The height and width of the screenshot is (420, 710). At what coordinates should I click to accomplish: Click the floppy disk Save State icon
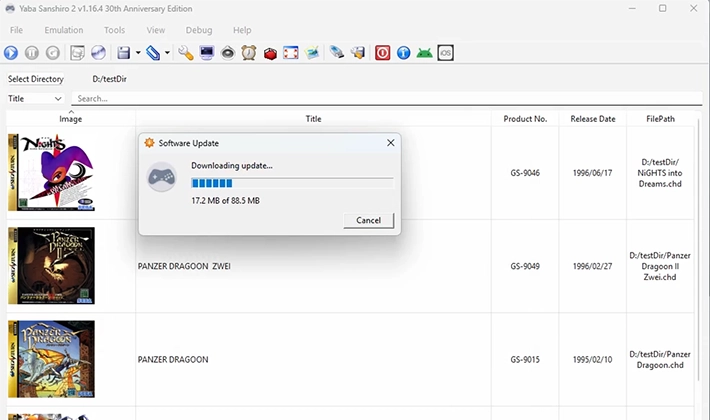point(124,53)
